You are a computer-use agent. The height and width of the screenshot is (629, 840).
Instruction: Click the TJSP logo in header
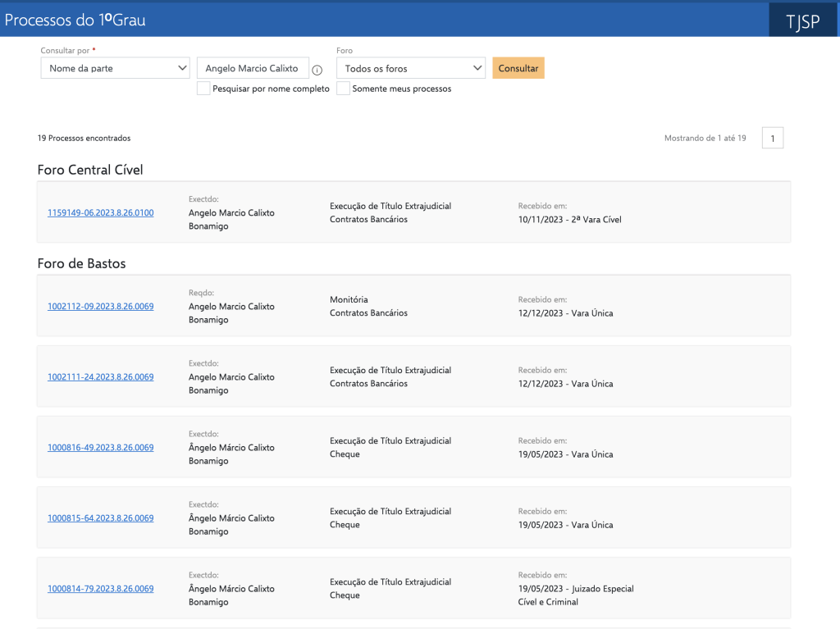[802, 21]
